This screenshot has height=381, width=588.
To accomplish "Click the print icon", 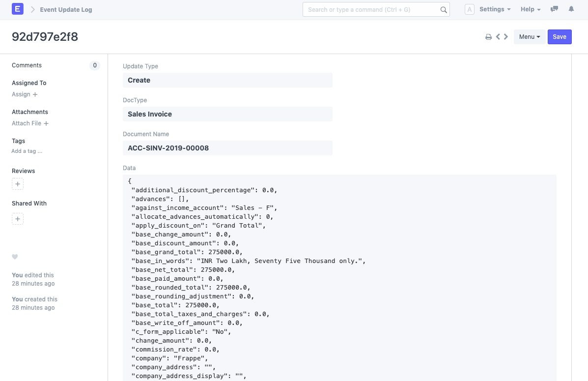I will tap(488, 37).
